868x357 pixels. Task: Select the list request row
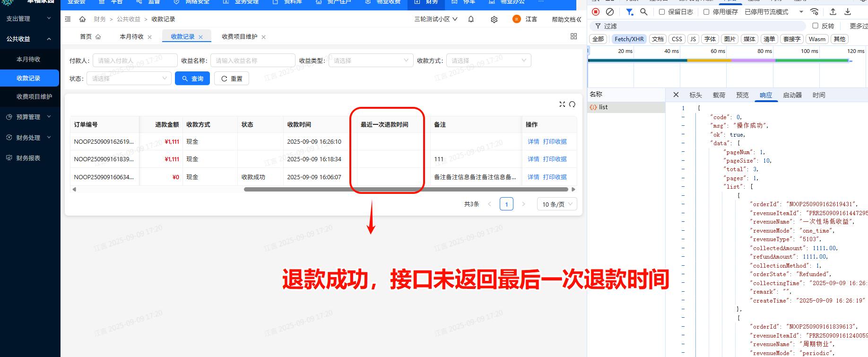626,107
